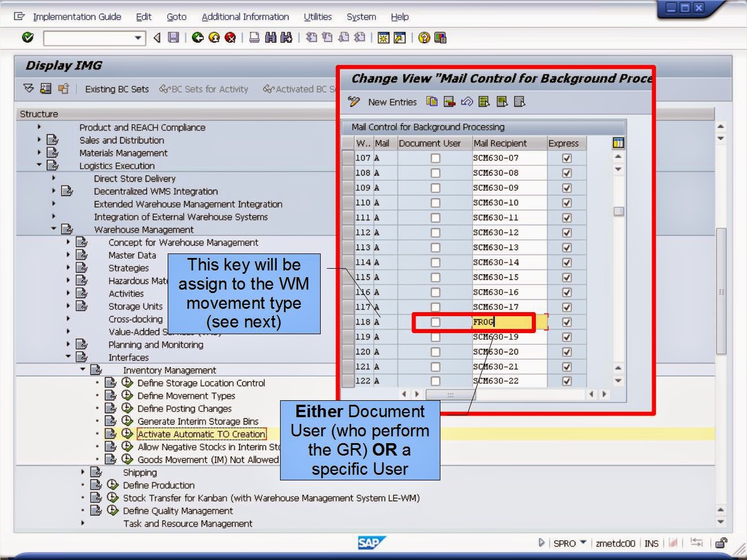This screenshot has height=560, width=747.
Task: Click the Copy As icon above the mail table
Action: tap(431, 102)
